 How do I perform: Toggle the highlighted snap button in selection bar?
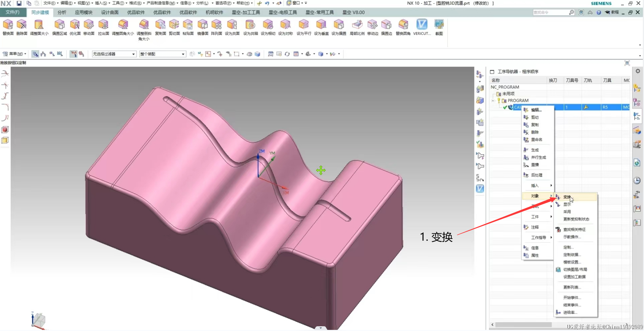tap(74, 54)
